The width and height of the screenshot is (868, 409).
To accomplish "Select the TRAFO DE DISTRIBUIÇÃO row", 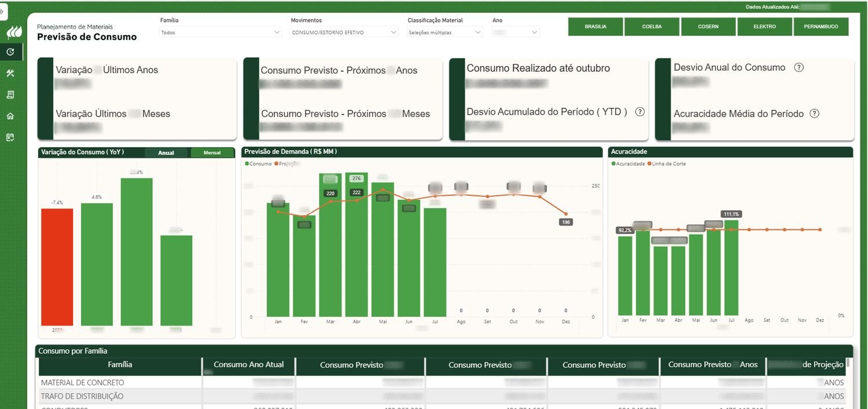I will [442, 396].
